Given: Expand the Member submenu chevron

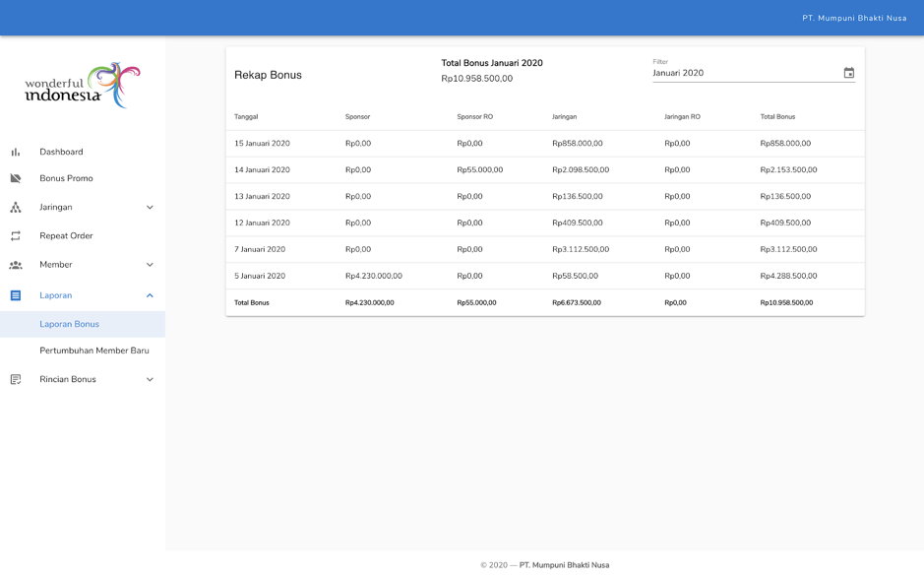Looking at the screenshot, I should click(150, 265).
